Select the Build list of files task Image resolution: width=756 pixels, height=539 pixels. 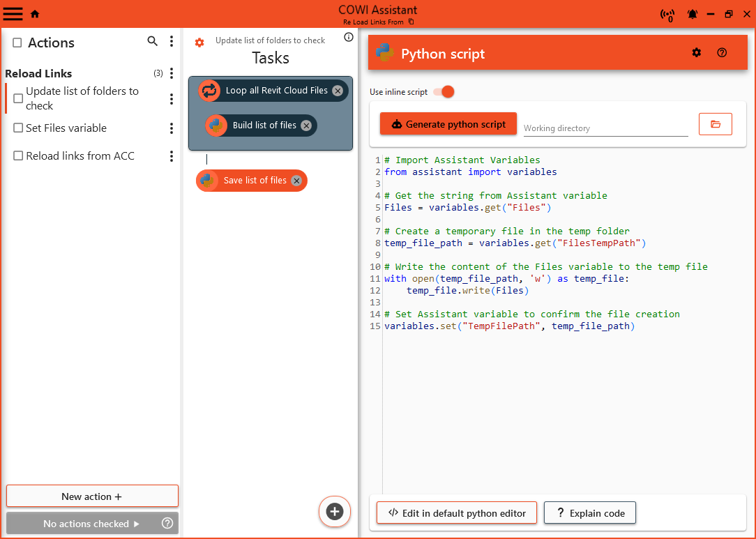[264, 126]
